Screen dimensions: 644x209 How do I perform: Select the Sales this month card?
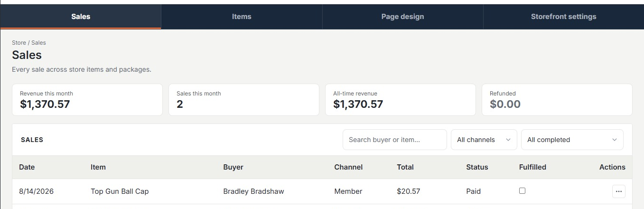pos(244,100)
